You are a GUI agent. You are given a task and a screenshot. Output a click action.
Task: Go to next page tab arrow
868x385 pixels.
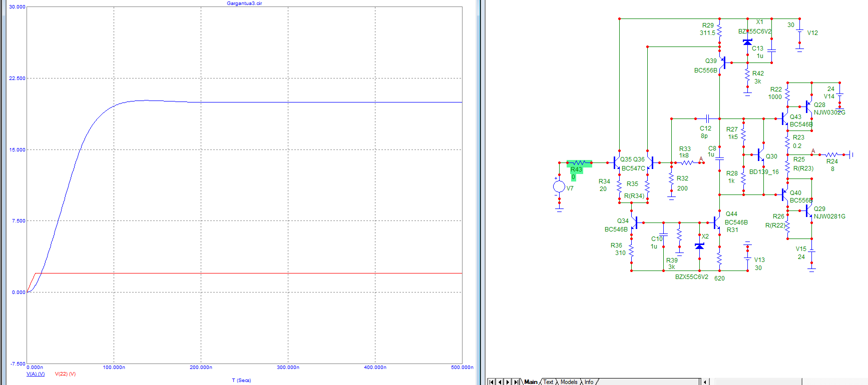[x=508, y=382]
